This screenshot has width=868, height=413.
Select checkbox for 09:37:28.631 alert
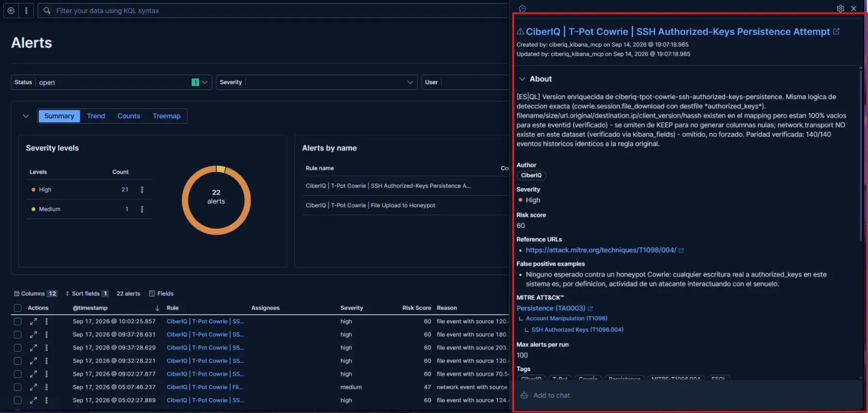coord(18,334)
